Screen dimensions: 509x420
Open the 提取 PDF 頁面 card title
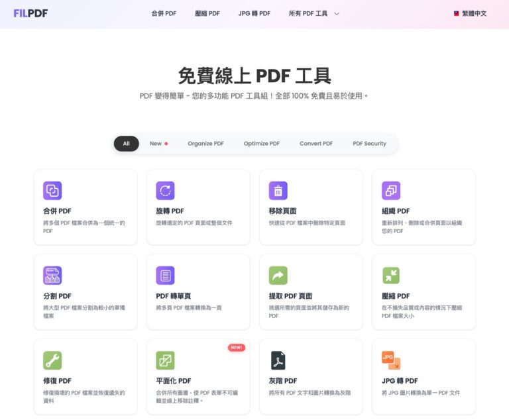coord(290,296)
